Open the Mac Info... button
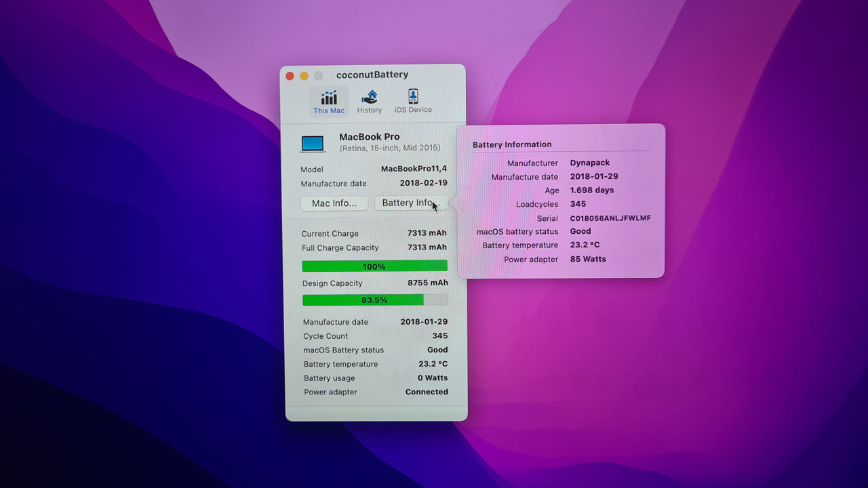The width and height of the screenshot is (868, 488). [334, 203]
